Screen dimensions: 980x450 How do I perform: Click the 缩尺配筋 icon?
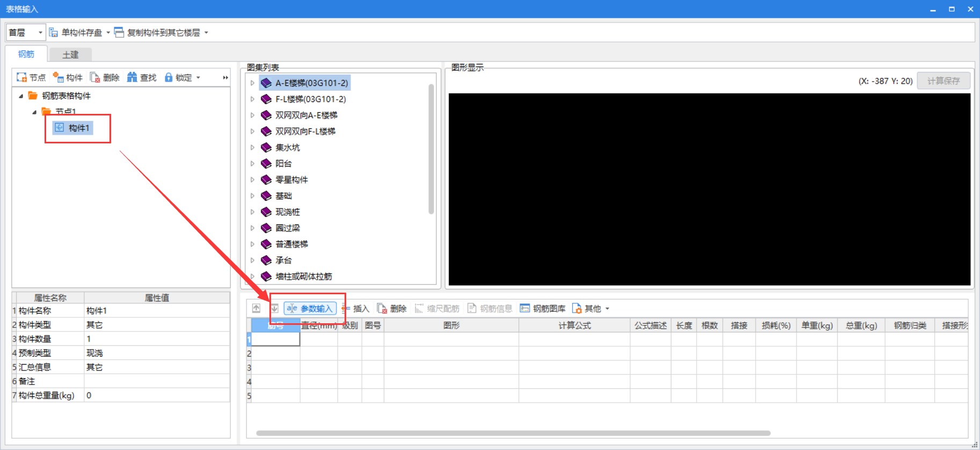[419, 308]
